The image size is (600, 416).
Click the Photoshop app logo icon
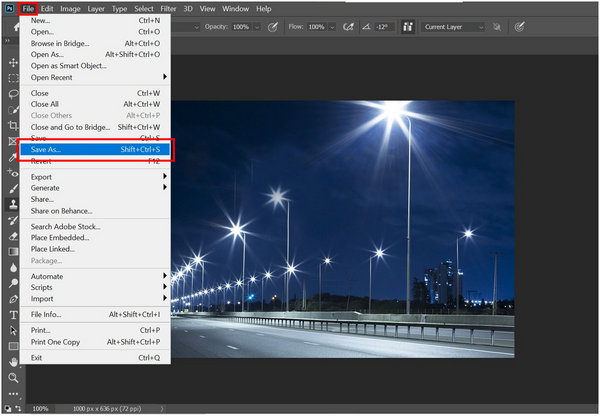point(10,8)
